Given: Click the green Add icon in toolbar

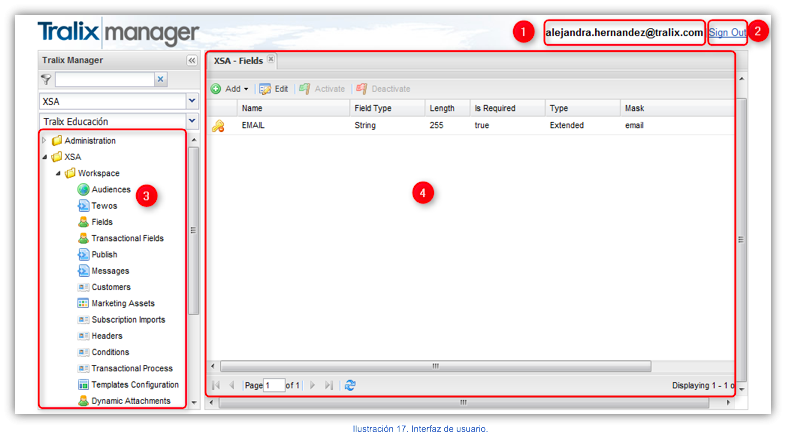Looking at the screenshot, I should pos(216,89).
